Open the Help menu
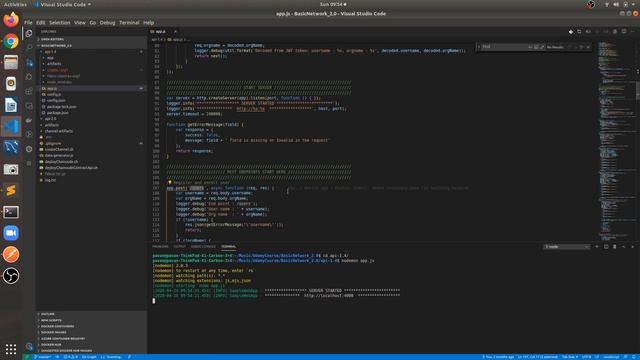This screenshot has width=640, height=360. [x=148, y=23]
